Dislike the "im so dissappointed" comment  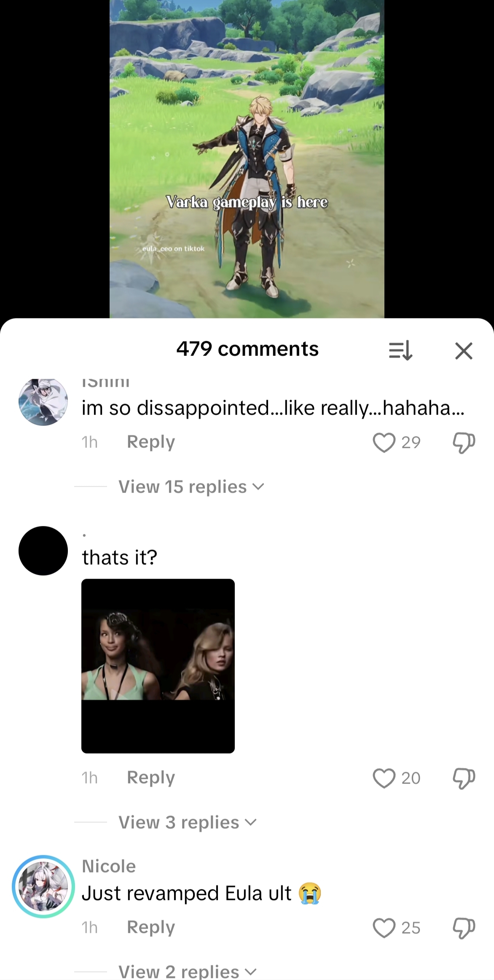click(x=464, y=442)
